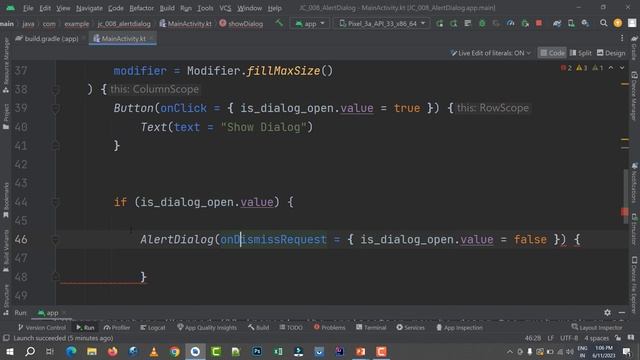Screen dimensions: 640x360
Task: Click the Search Everywhere magnifier icon
Action: point(603,23)
